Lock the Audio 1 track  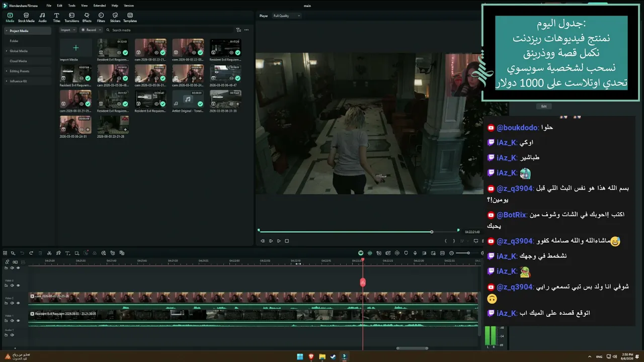(6, 335)
